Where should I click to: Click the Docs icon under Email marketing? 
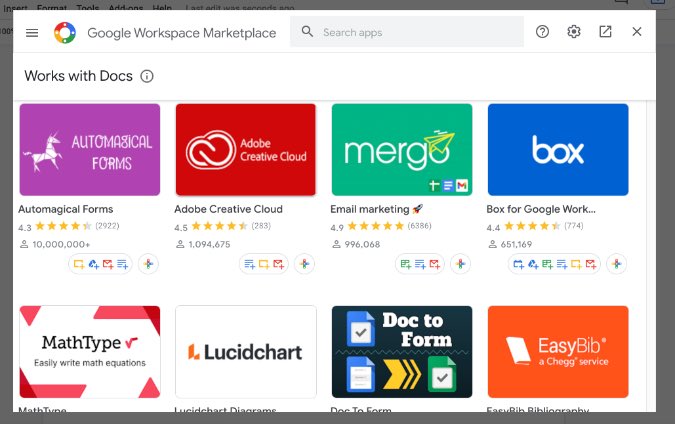pos(420,264)
